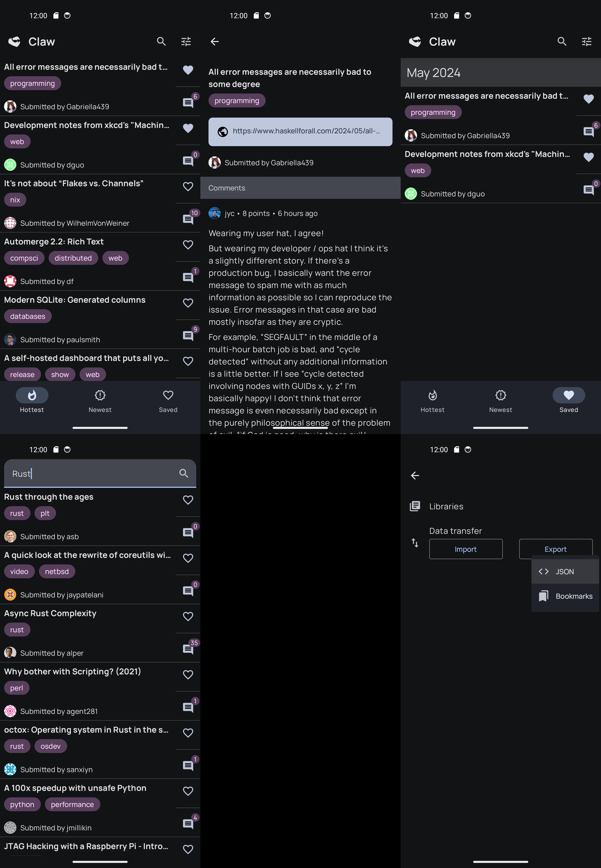Save the Automerge 2.2: Rich Text post
The height and width of the screenshot is (868, 601).
pos(188,245)
